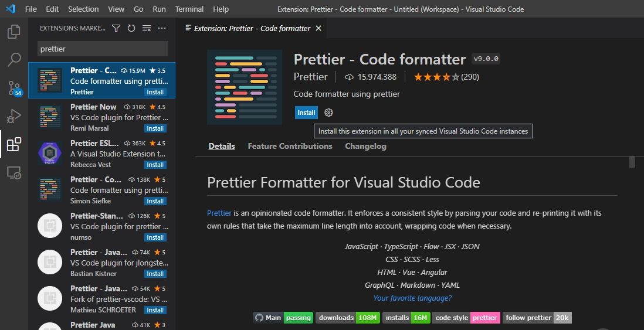Open the Selection menu
This screenshot has width=644, height=330.
click(x=83, y=9)
